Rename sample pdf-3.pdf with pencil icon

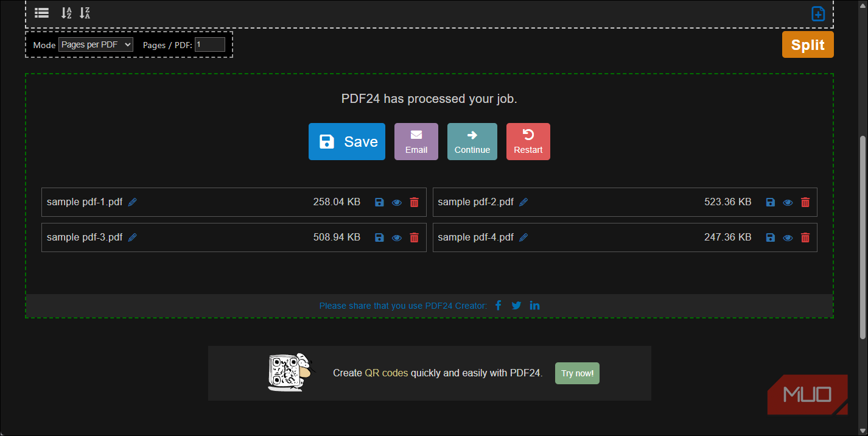click(133, 237)
